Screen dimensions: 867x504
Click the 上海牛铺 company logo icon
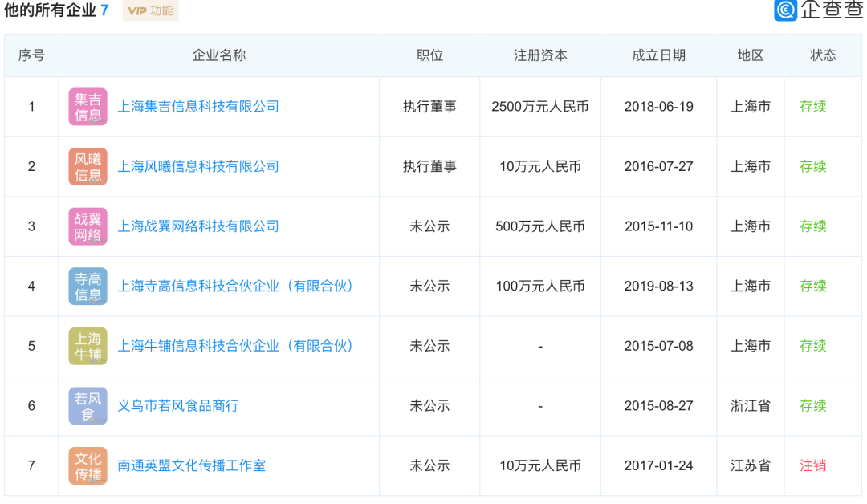point(88,346)
